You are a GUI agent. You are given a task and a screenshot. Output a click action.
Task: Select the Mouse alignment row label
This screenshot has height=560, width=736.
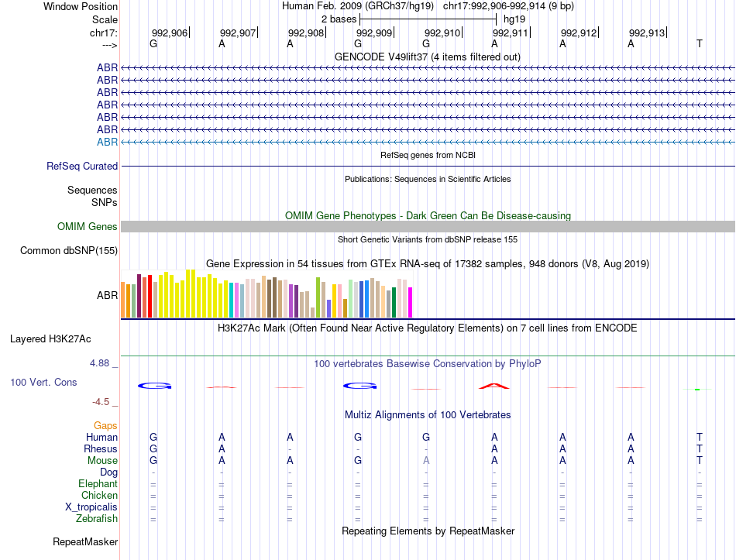pos(102,461)
